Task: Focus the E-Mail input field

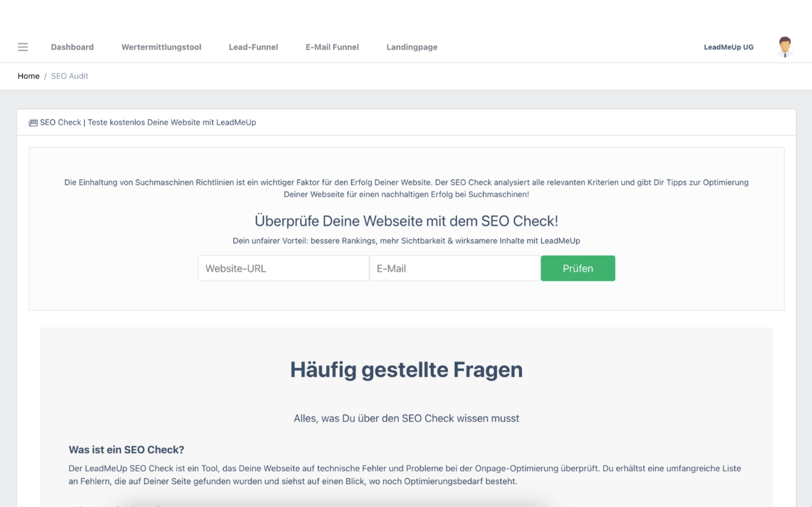Action: click(x=455, y=268)
